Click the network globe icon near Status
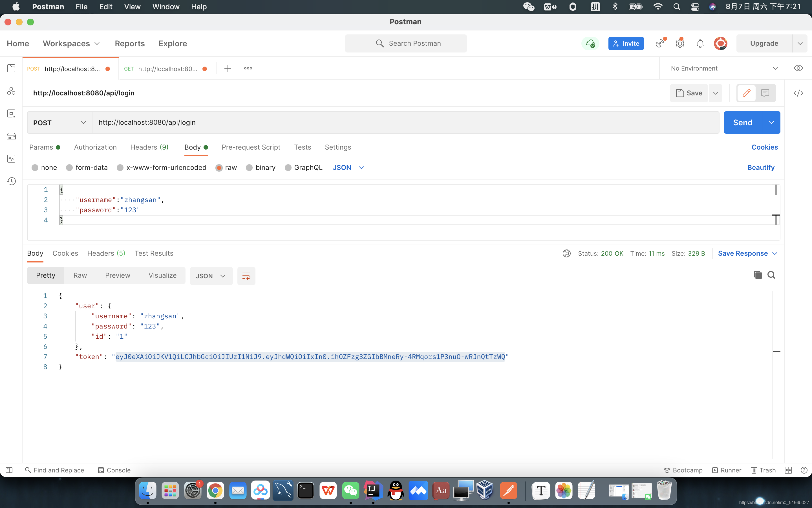This screenshot has height=508, width=812. click(566, 253)
